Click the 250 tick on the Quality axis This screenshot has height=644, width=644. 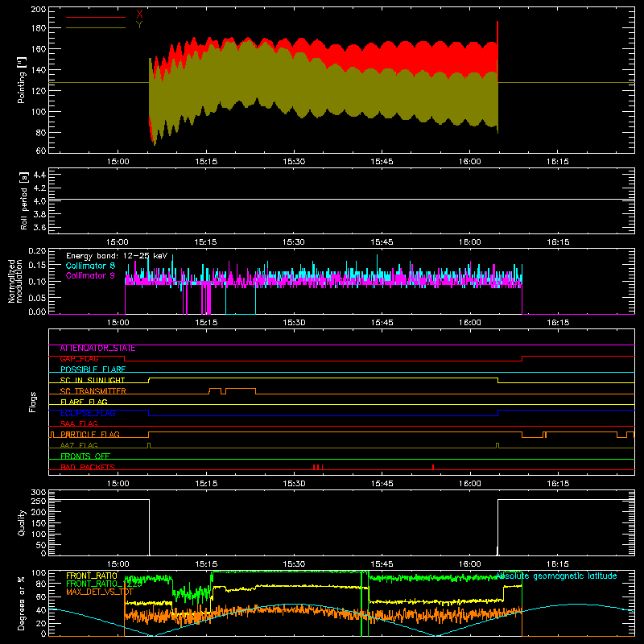click(39, 501)
